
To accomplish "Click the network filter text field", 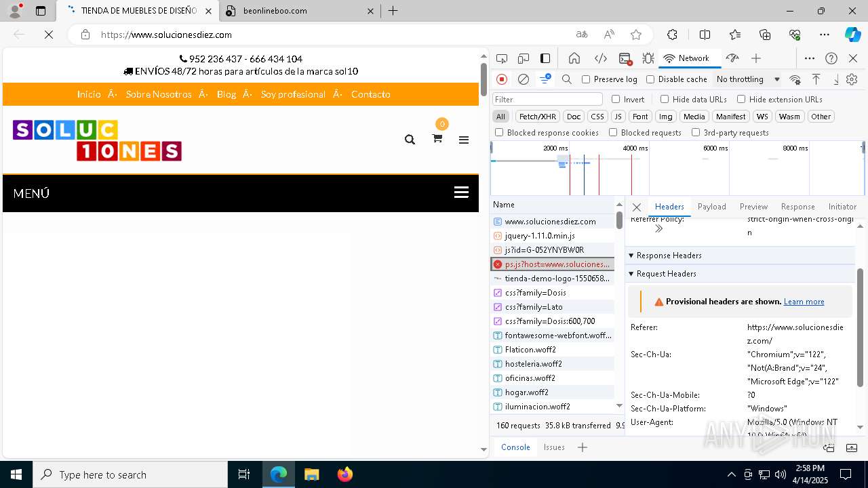I will [x=547, y=99].
